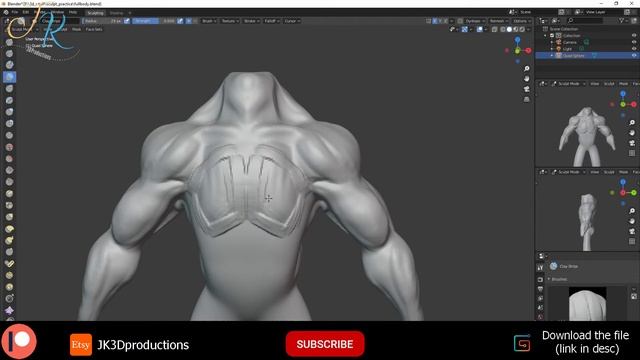Image resolution: width=640 pixels, height=360 pixels.
Task: Select the Blob brush tool
Action: [9, 123]
